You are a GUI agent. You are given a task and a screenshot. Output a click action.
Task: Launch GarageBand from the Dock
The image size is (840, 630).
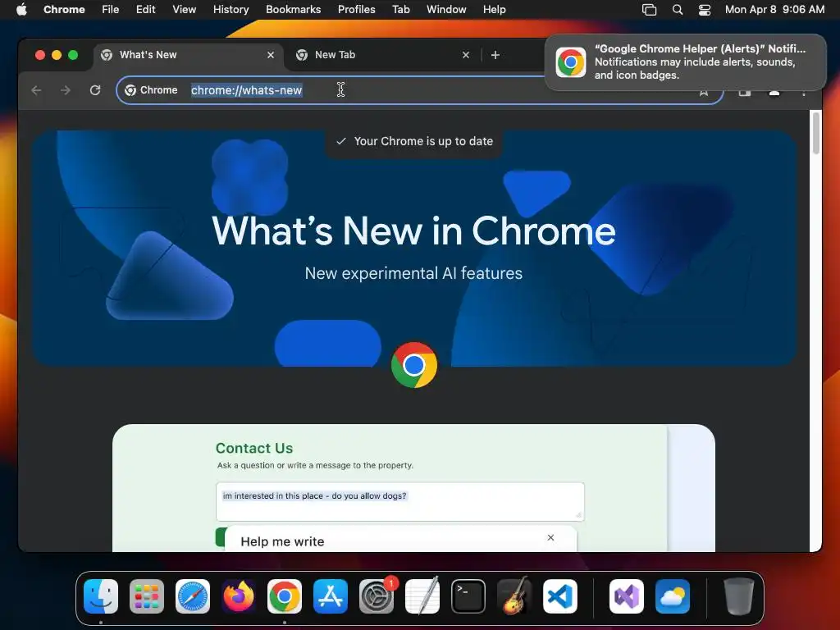(514, 596)
